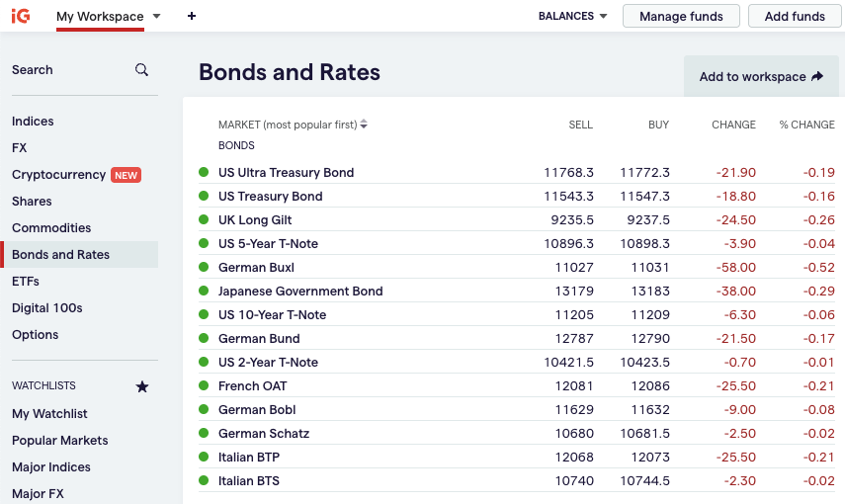This screenshot has height=504, width=845.
Task: Open the ETFs category
Action: point(26,282)
